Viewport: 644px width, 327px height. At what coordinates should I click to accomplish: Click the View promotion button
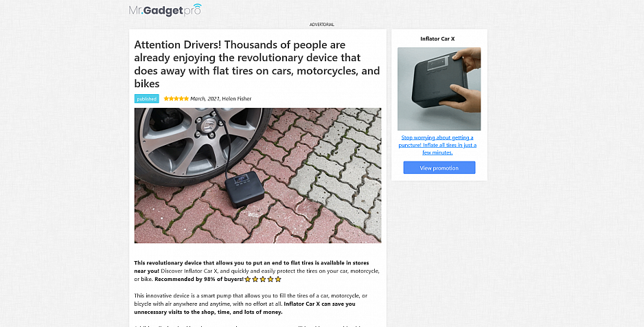pos(439,168)
